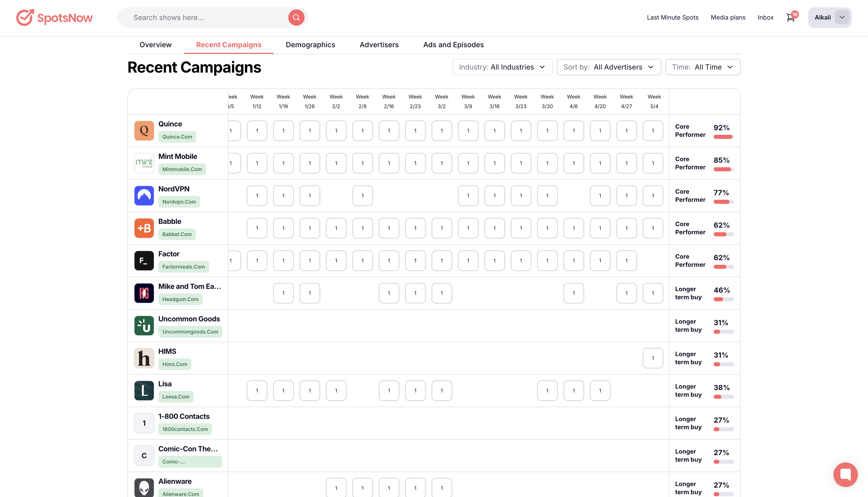The height and width of the screenshot is (497, 868).
Task: Open the shopping cart with 16 items
Action: coord(792,17)
